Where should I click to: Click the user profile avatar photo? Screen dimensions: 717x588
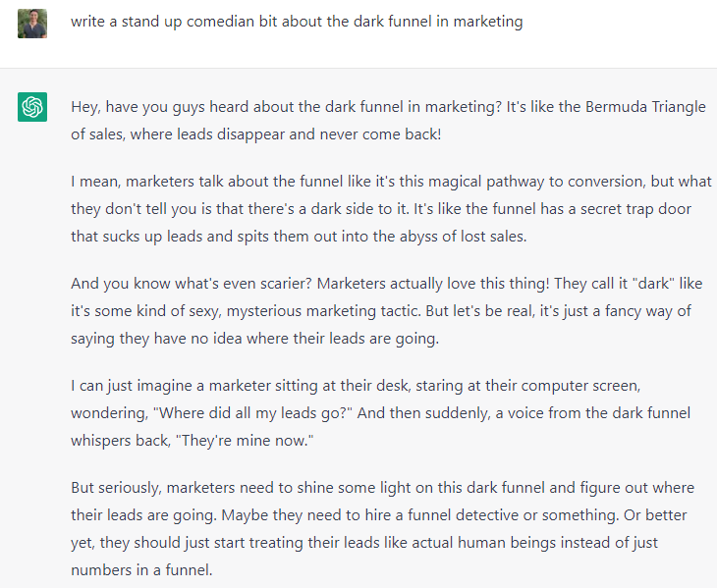pyautogui.click(x=32, y=24)
